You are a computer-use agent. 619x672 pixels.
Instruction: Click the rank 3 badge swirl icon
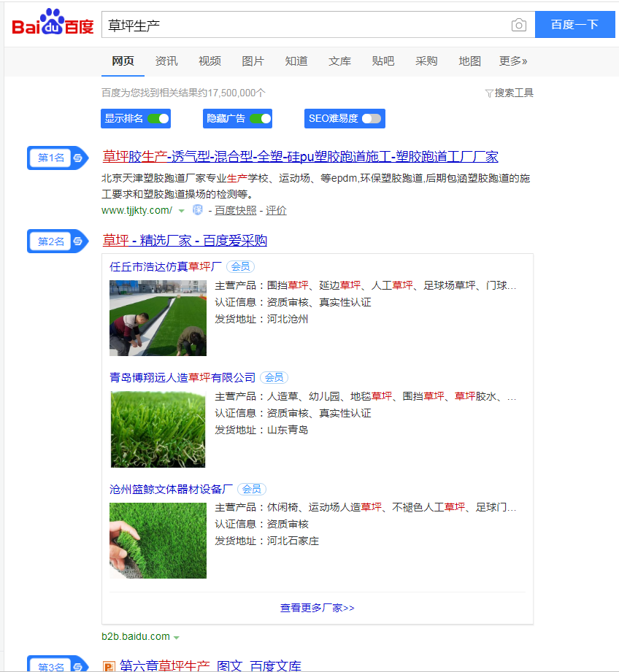pos(77,666)
